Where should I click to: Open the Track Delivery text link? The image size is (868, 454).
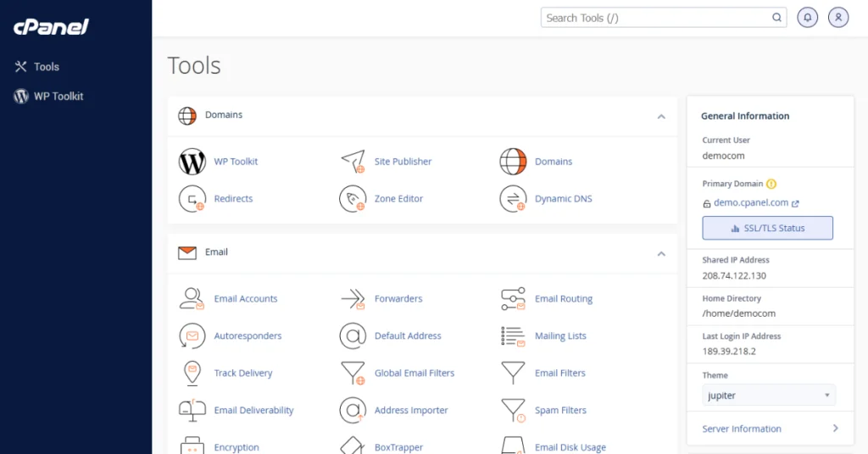243,374
